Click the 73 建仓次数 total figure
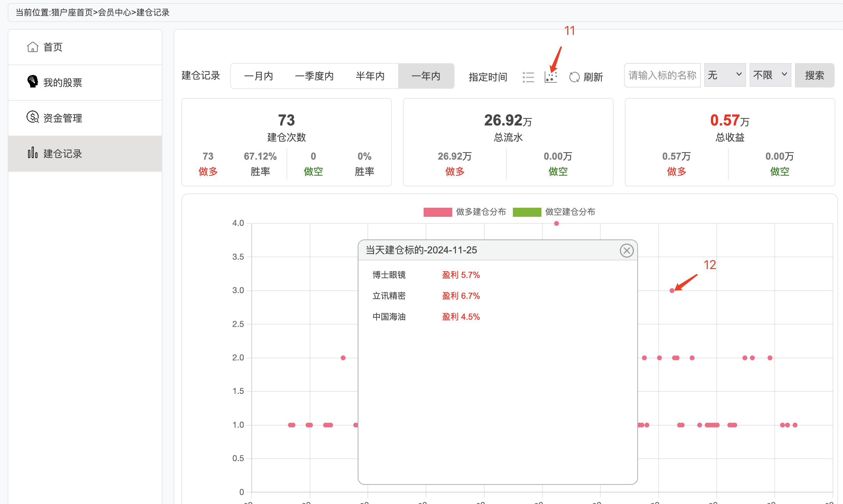The height and width of the screenshot is (504, 843). coord(286,120)
